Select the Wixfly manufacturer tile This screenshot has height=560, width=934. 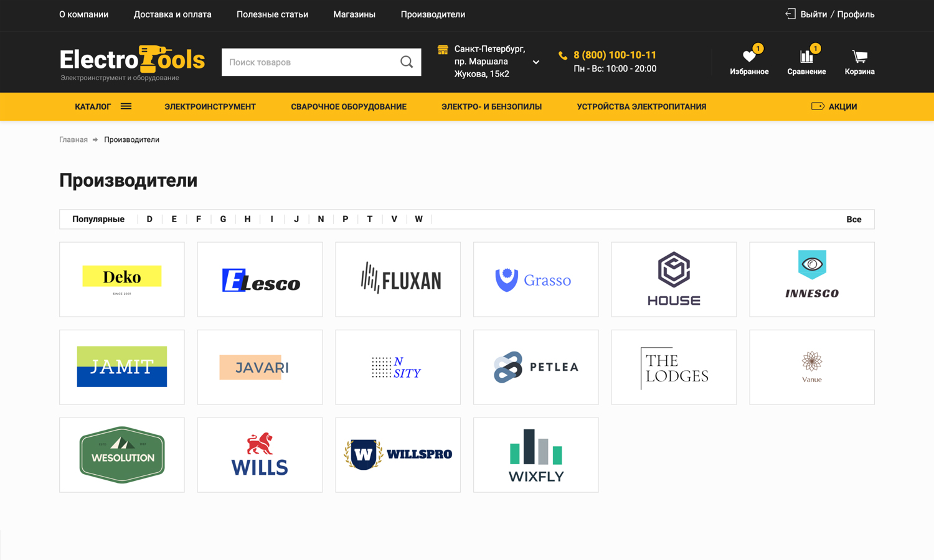pos(536,455)
